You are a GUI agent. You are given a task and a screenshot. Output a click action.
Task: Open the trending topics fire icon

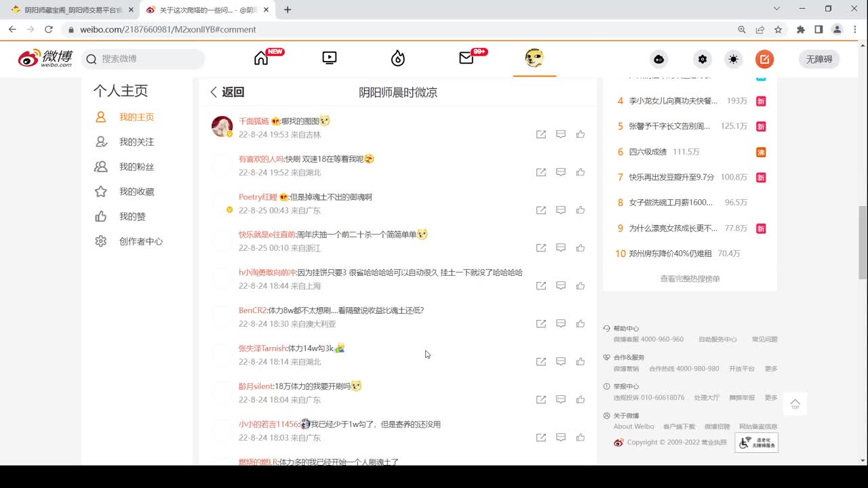[x=397, y=59]
